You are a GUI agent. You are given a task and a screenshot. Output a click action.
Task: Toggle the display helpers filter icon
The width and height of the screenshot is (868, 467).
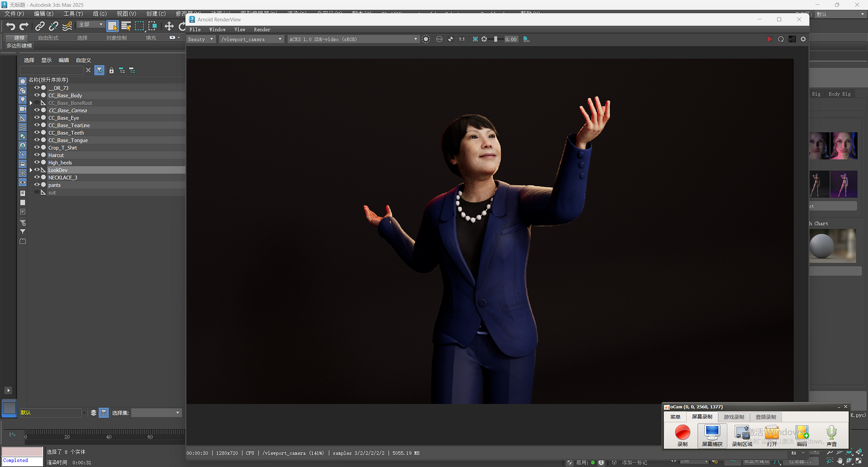coord(23,118)
